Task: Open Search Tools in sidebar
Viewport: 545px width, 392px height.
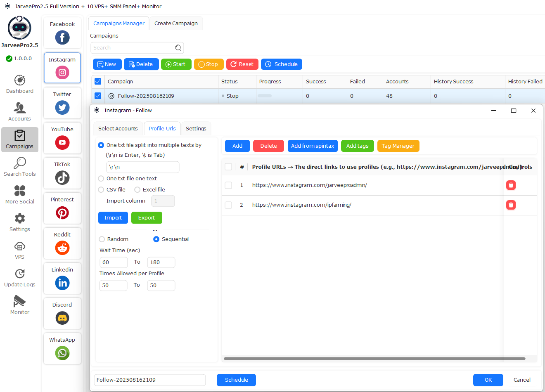Action: 20,167
